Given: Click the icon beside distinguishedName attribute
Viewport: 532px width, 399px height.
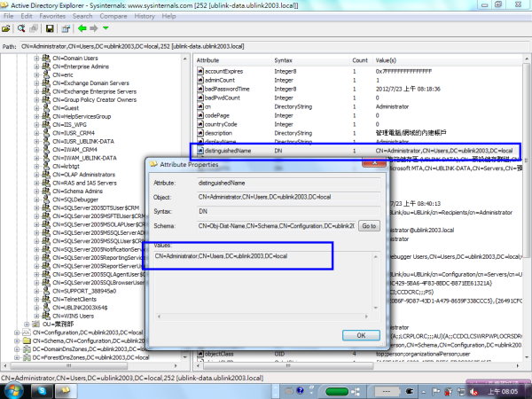Looking at the screenshot, I should pyautogui.click(x=200, y=151).
